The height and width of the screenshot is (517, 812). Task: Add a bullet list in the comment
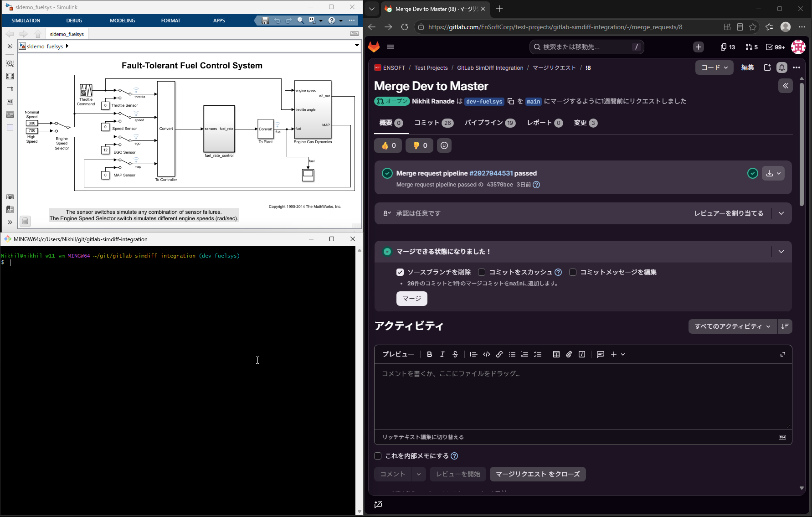point(512,354)
